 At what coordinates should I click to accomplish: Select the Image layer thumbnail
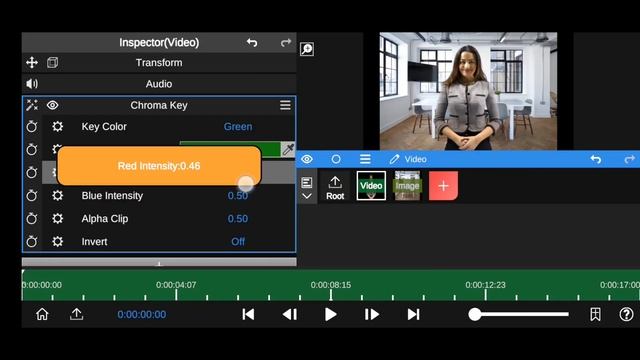click(x=407, y=186)
